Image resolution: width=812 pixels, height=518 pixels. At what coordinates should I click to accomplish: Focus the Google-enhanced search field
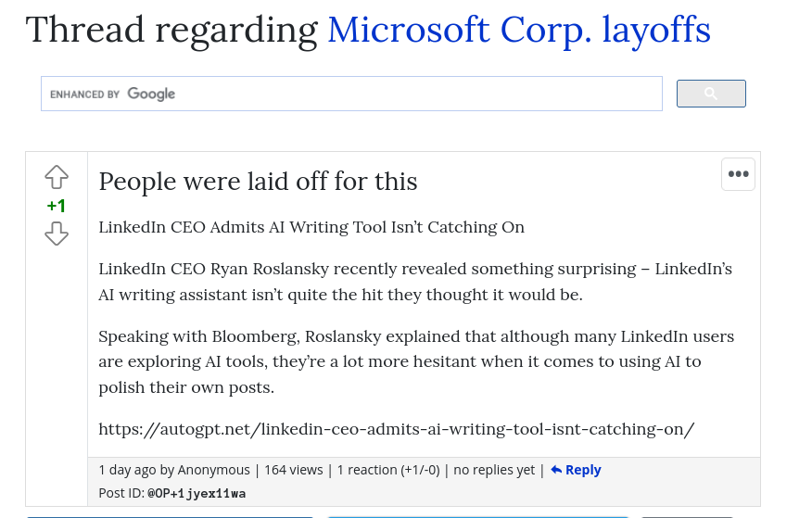click(x=351, y=94)
